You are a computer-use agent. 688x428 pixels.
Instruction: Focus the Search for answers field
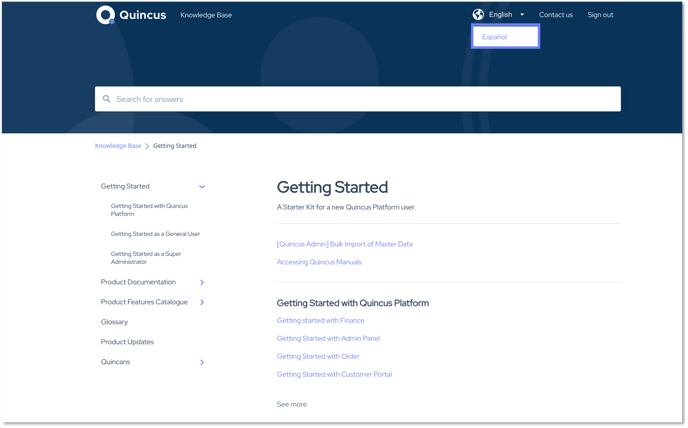coord(358,99)
